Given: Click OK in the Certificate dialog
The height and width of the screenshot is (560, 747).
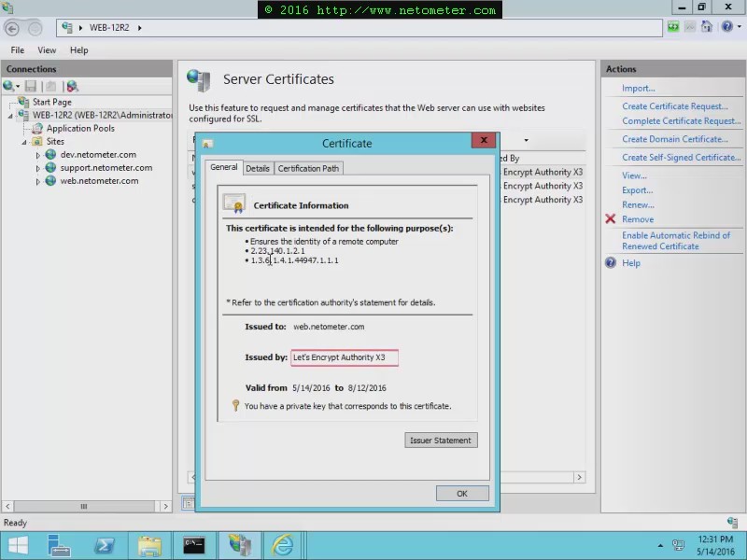Looking at the screenshot, I should (x=462, y=494).
